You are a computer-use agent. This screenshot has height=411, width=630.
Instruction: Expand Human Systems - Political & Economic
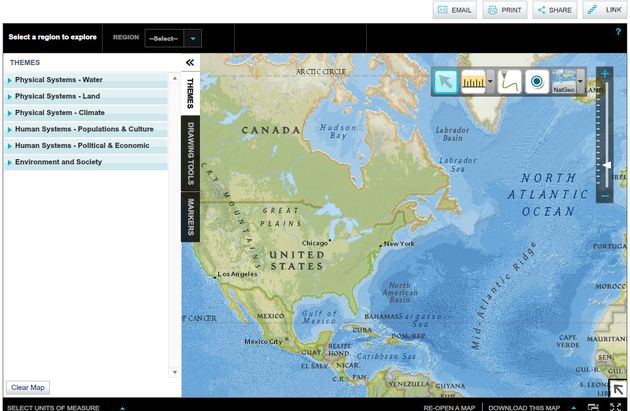click(86, 146)
